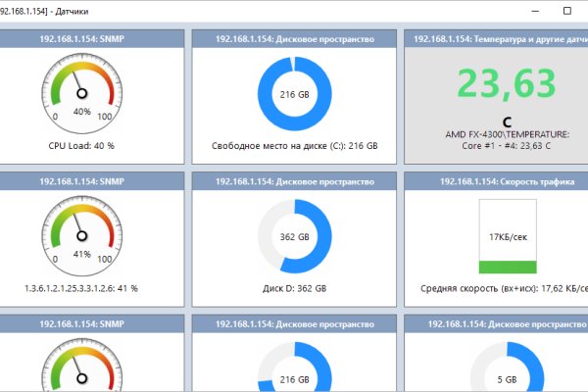Screen dimensions: 588x392
Task: Click the 'CPU Load: 40 %' caption
Action: (x=82, y=145)
